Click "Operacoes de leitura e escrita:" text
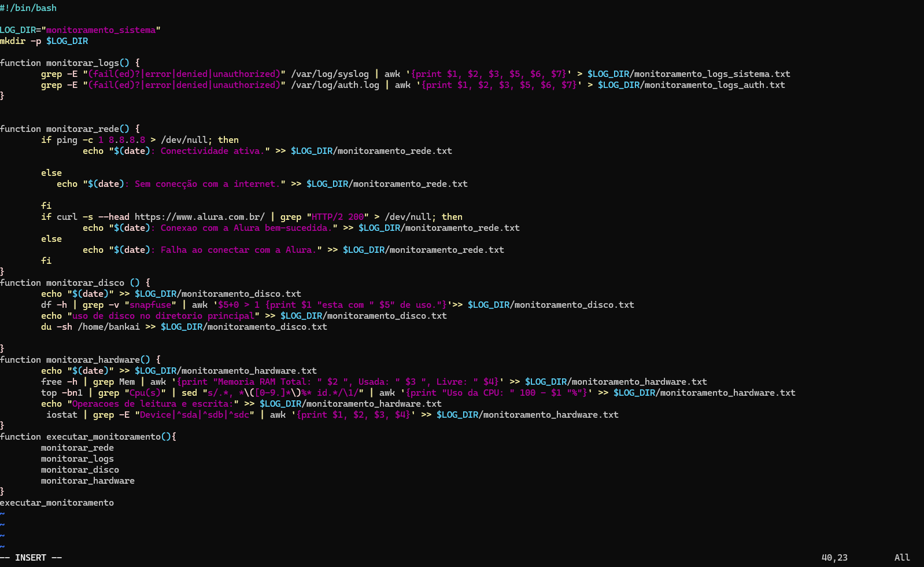 click(x=153, y=404)
